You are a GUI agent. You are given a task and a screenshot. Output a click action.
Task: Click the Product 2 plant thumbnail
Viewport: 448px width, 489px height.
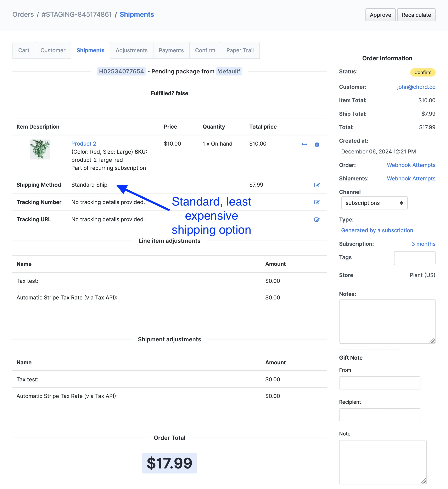tap(40, 149)
